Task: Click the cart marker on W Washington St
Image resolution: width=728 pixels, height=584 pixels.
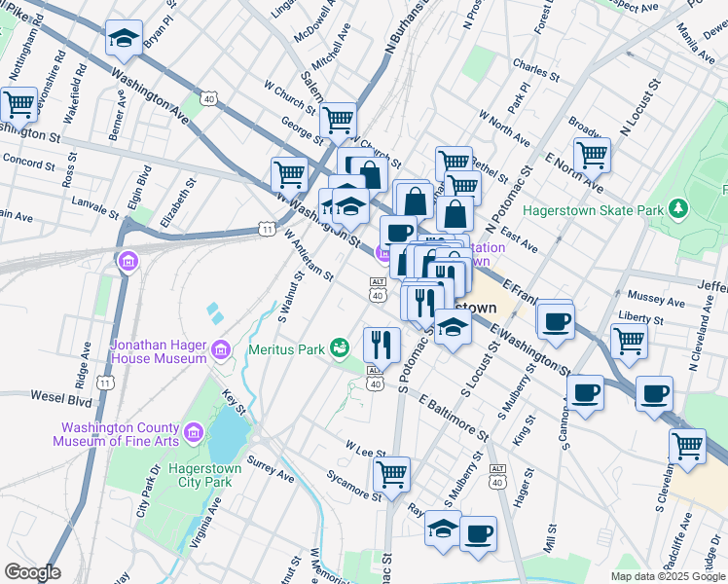Action: click(x=290, y=178)
